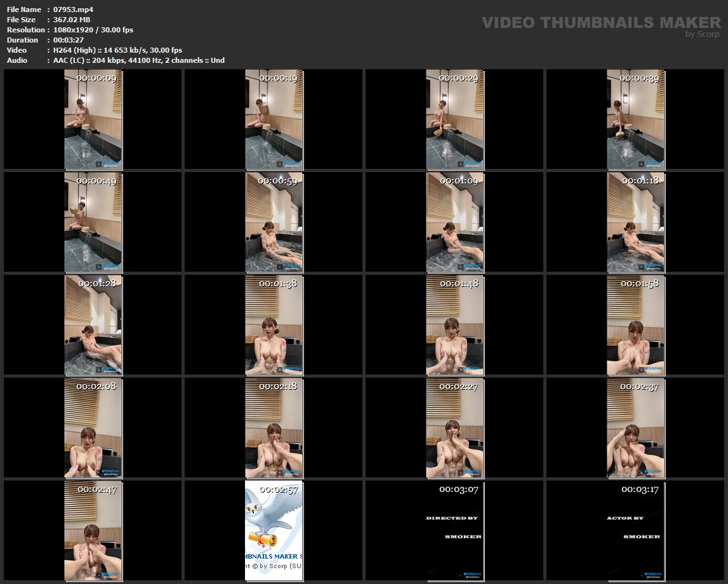This screenshot has width=728, height=584.
Task: Open the frame timestamped 00:00:59
Action: pos(274,222)
